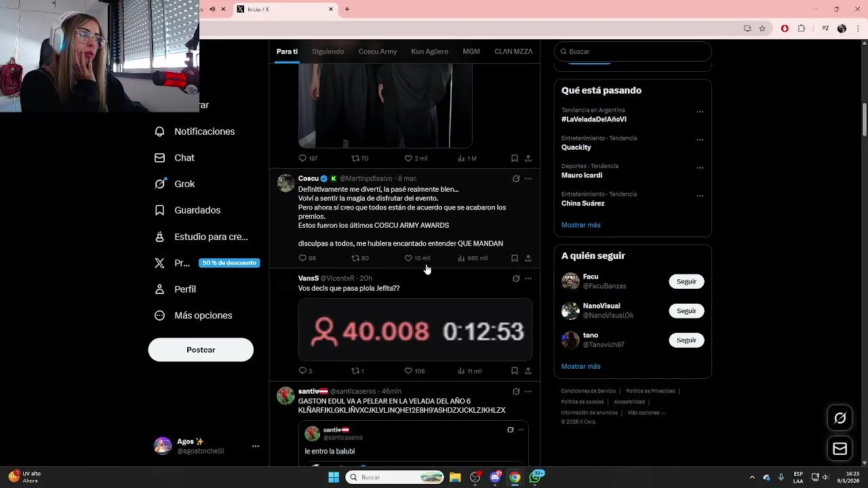Open options for Mauro Icardi trend
The height and width of the screenshot is (488, 868).
click(x=700, y=167)
